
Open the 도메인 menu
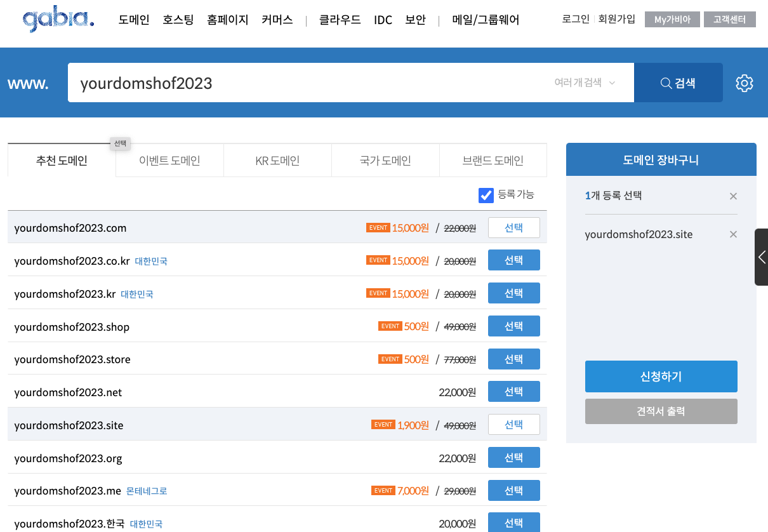(134, 20)
